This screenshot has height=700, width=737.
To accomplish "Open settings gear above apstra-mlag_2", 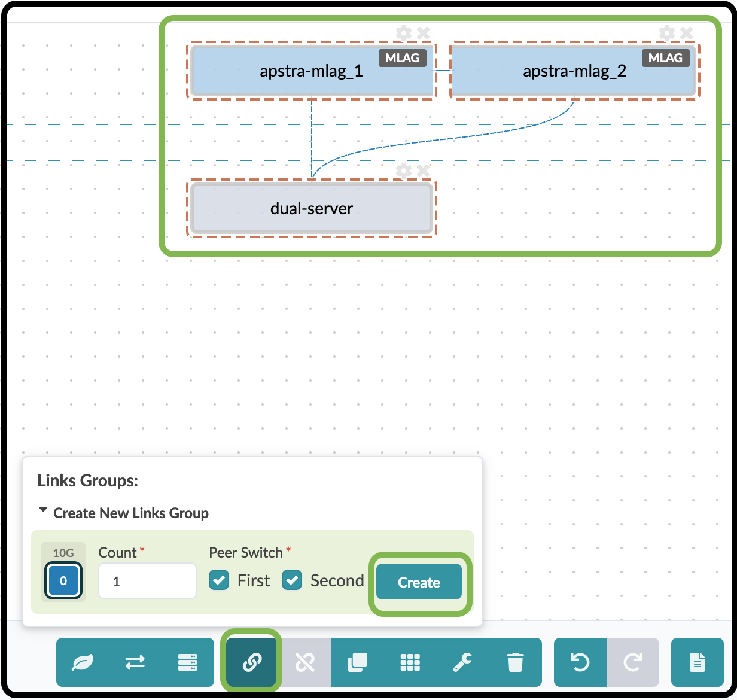I will pyautogui.click(x=667, y=33).
